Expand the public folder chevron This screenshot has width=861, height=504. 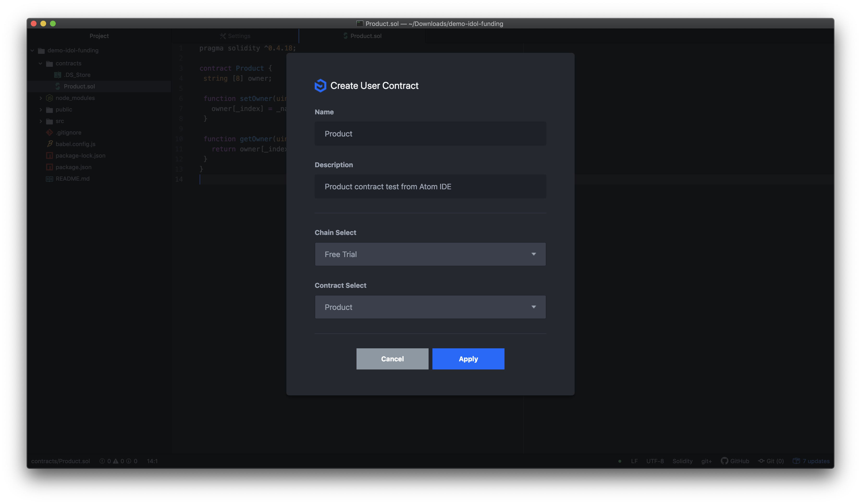41,110
